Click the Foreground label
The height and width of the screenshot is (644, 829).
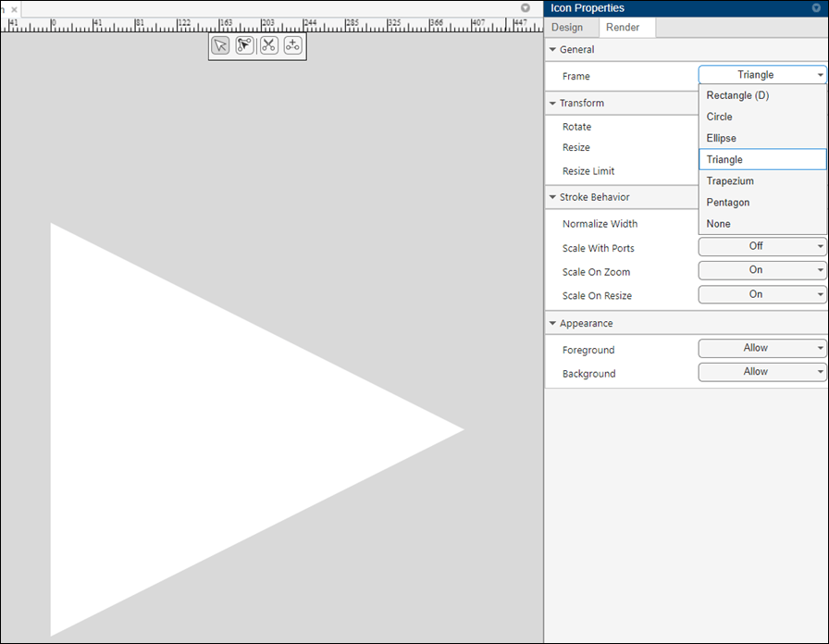click(x=588, y=350)
